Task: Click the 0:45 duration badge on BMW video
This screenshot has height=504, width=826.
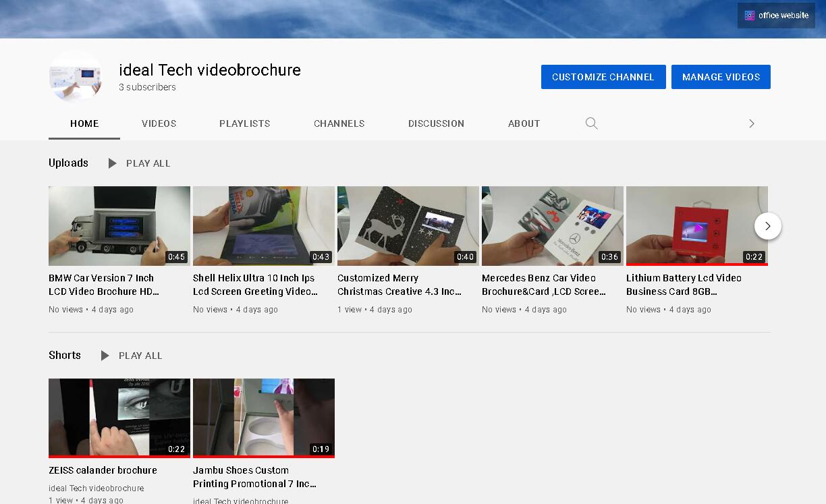Action: tap(177, 257)
